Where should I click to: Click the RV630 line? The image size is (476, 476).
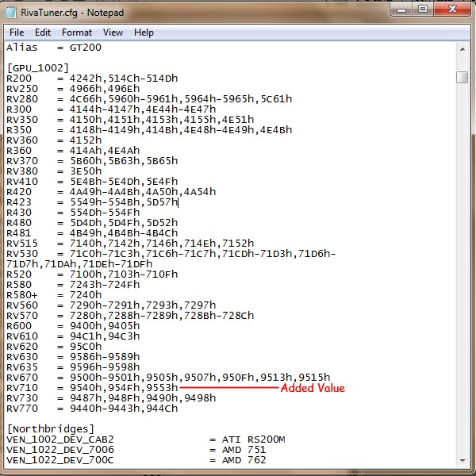click(x=73, y=357)
